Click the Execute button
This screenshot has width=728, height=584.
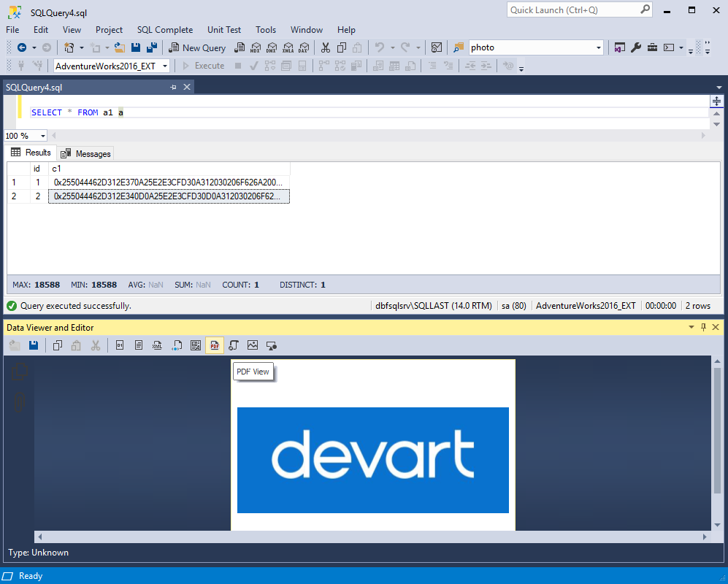[x=205, y=65]
